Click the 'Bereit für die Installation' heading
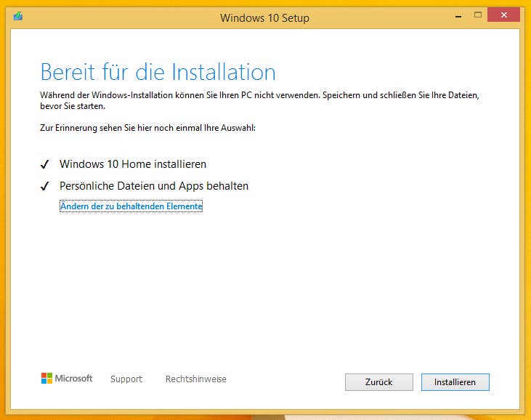This screenshot has width=531, height=420. (158, 72)
